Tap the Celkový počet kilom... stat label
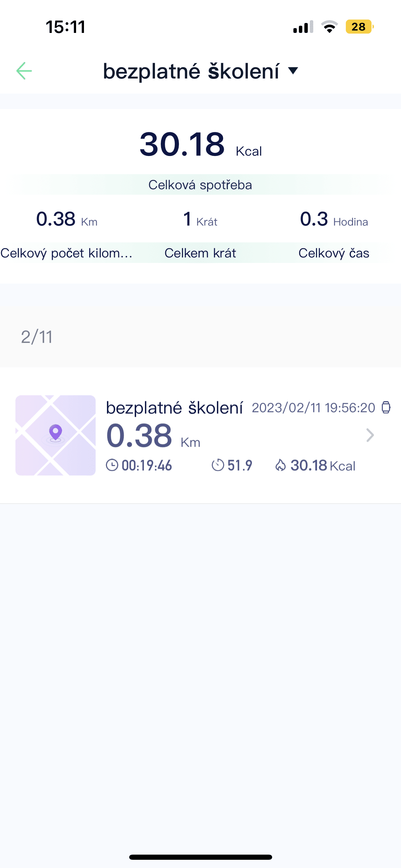Image resolution: width=401 pixels, height=868 pixels. coord(66,253)
